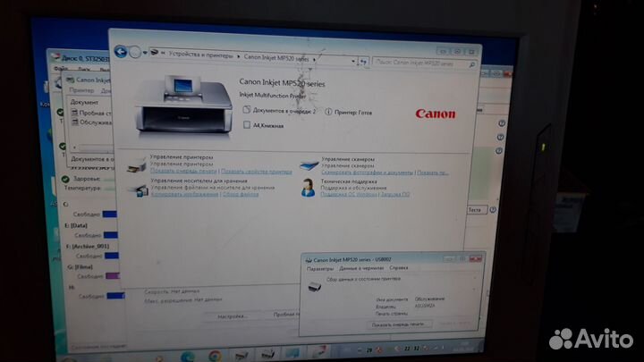Click 'Температура' label in disk window
This screenshot has width=644, height=362.
coord(81,188)
